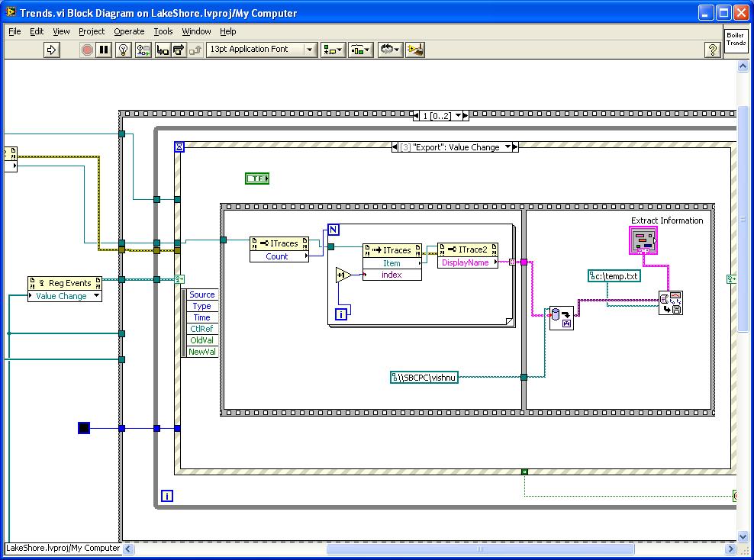Click the Step Into icon
The height and width of the screenshot is (560, 754).
(x=162, y=50)
